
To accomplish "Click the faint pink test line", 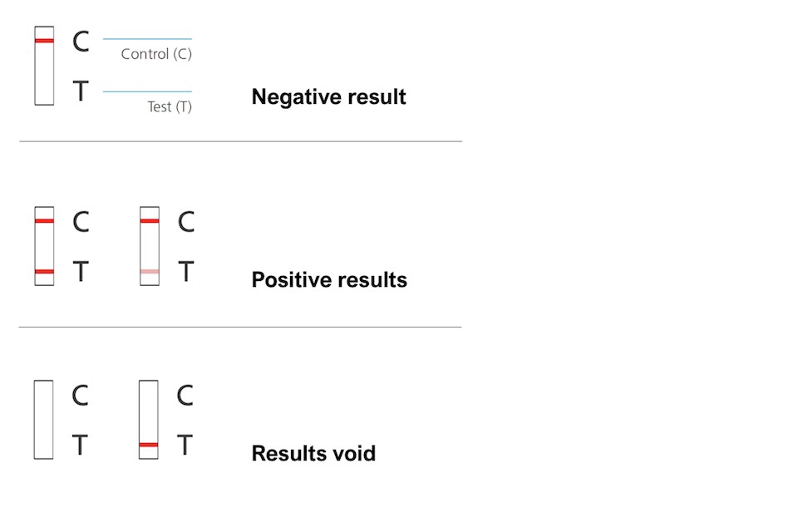I will [150, 272].
